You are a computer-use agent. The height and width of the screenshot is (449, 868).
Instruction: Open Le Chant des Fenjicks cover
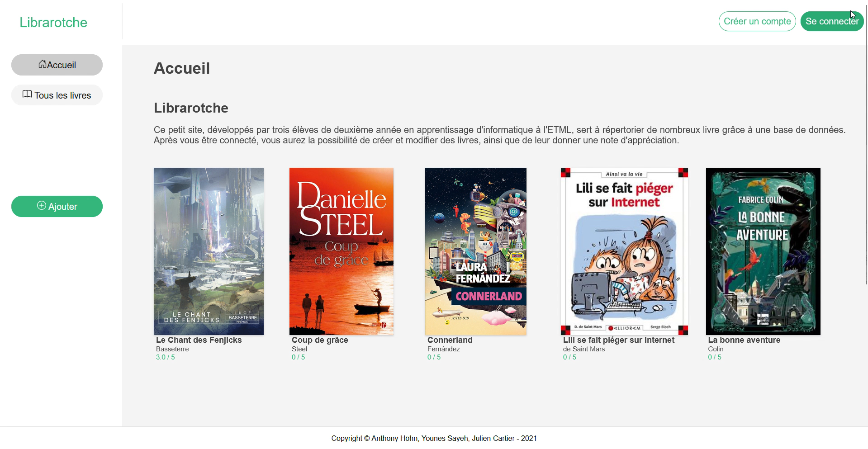click(209, 251)
